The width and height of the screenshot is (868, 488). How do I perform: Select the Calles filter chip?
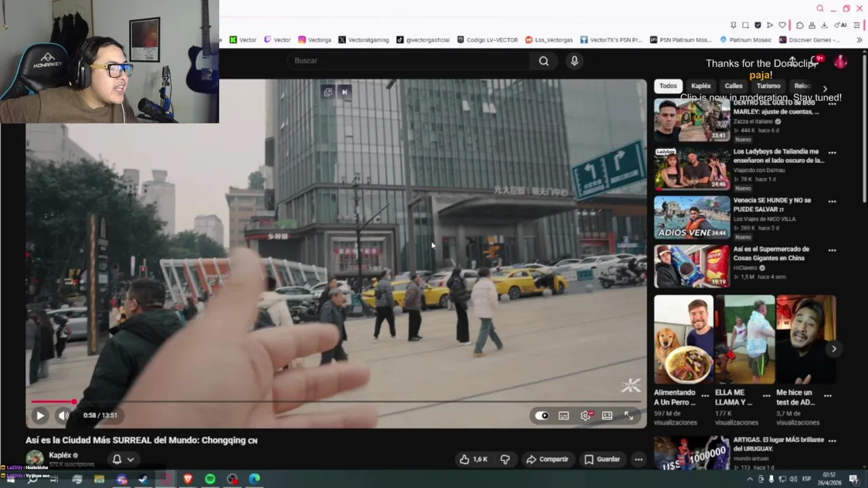tap(734, 86)
